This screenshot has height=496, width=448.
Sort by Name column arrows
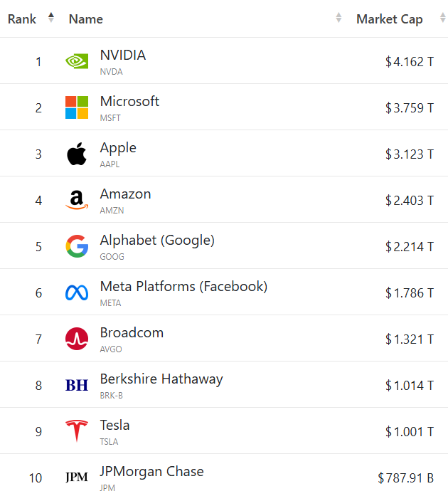tap(338, 18)
